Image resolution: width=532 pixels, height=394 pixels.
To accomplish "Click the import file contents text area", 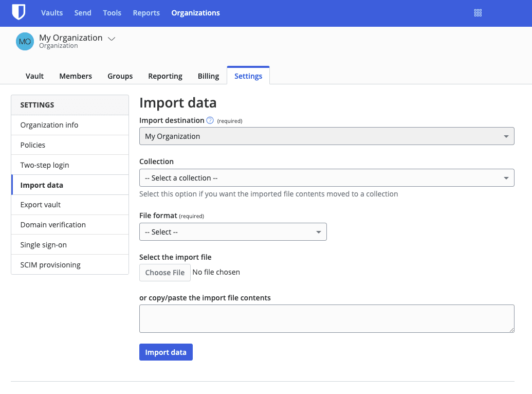I will 326,318.
